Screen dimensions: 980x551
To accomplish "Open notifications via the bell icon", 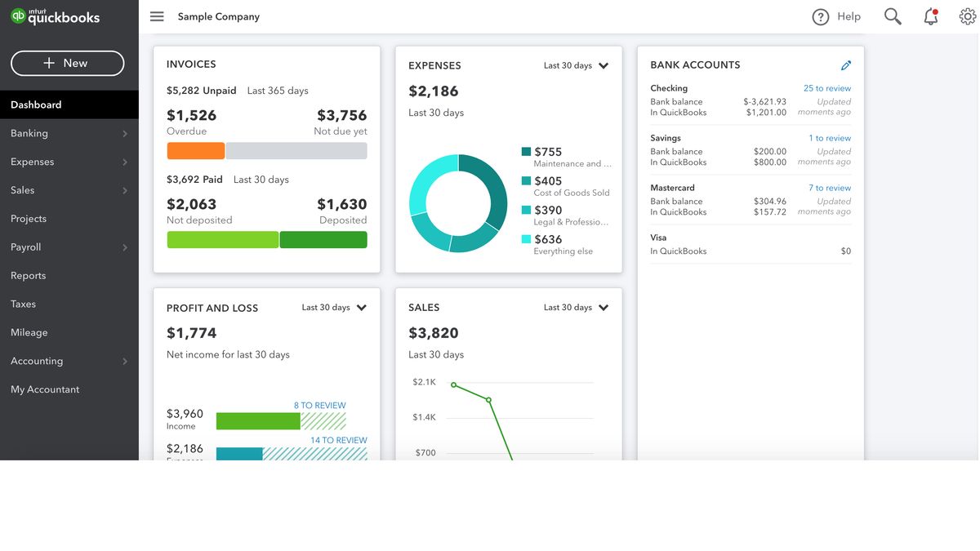I will 930,16.
